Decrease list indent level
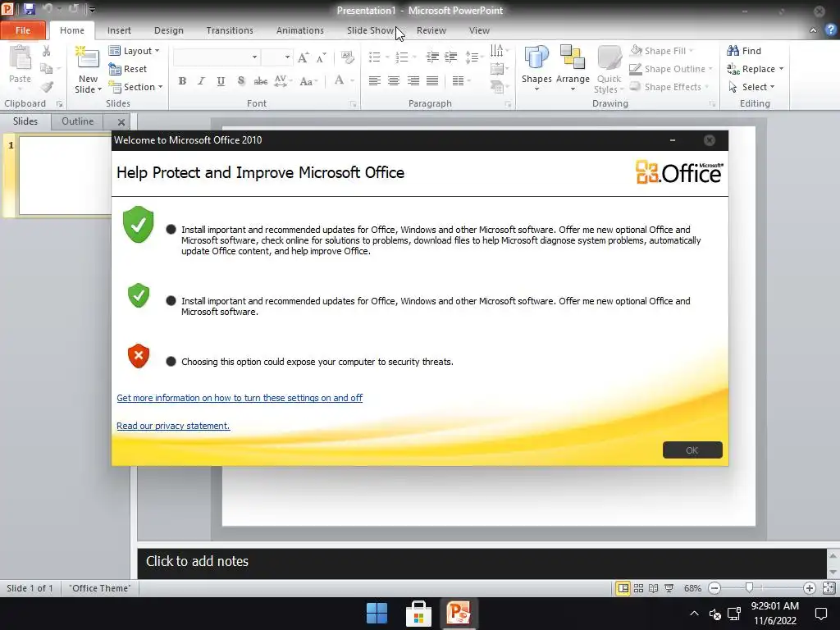The width and height of the screenshot is (840, 630). pyautogui.click(x=432, y=57)
